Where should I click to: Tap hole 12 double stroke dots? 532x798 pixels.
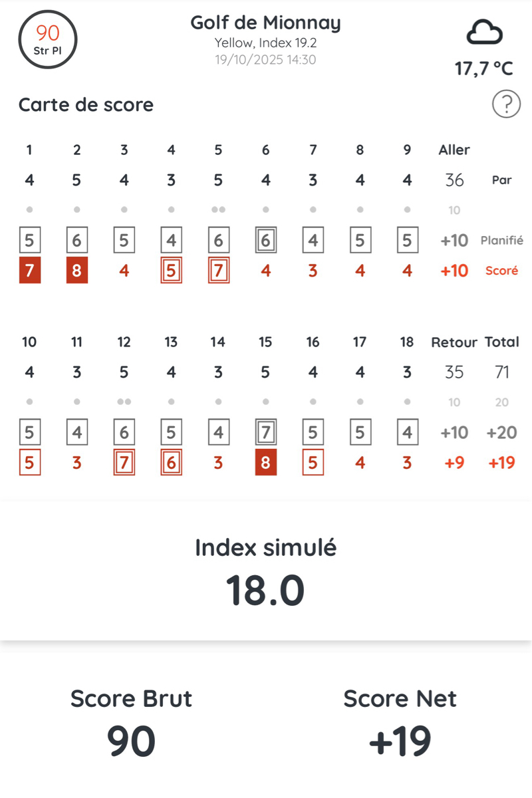(x=124, y=402)
